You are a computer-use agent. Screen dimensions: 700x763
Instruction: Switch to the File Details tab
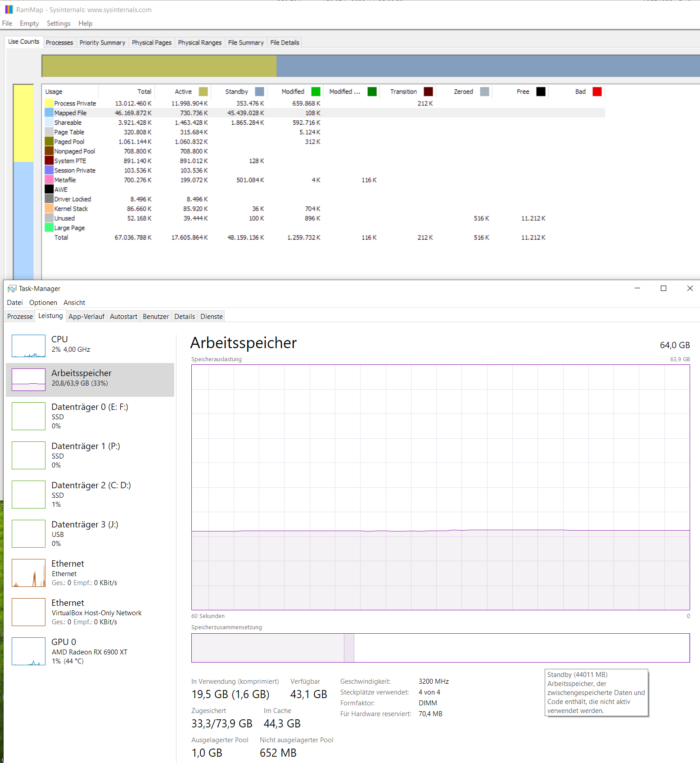coord(285,42)
